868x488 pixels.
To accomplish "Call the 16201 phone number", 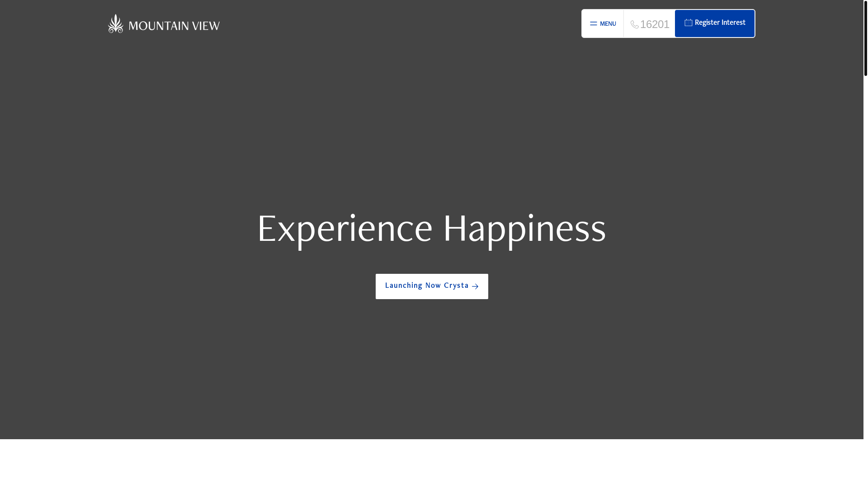I will pyautogui.click(x=650, y=24).
